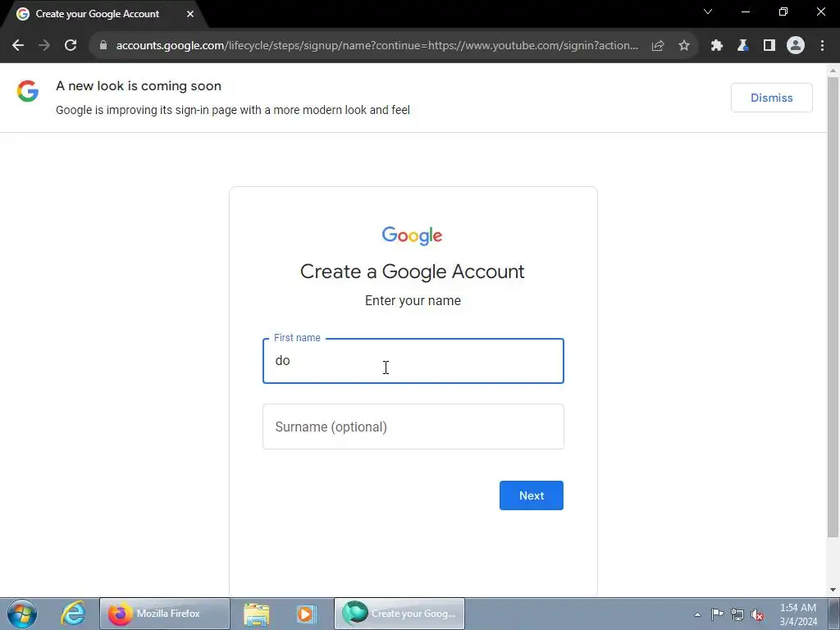Minimize the Chrome window
The image size is (840, 630).
[745, 11]
